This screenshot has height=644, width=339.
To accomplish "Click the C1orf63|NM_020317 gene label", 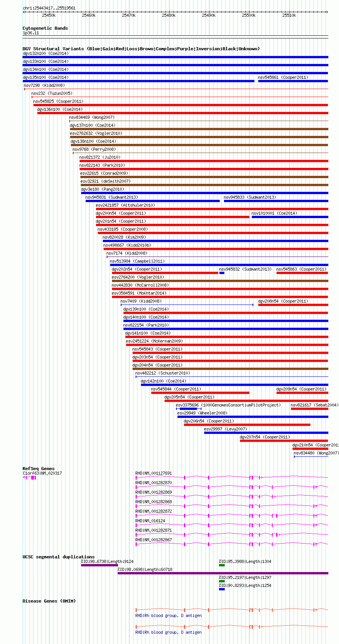I will tap(42, 473).
